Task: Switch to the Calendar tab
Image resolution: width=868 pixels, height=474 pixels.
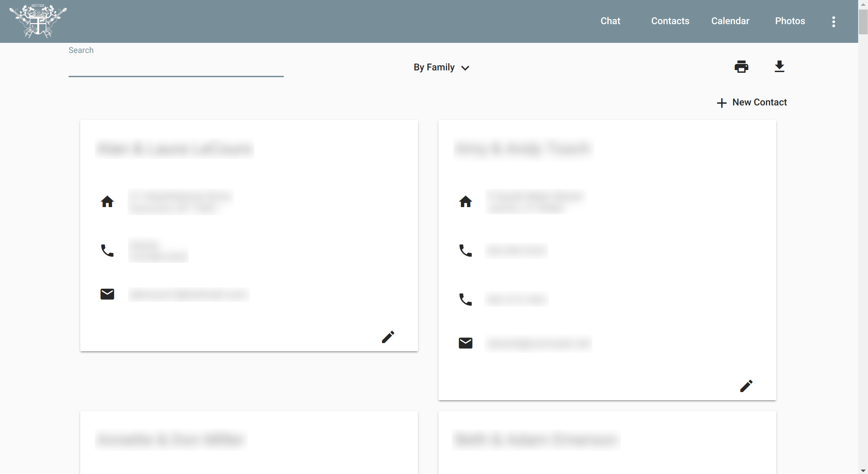Action: point(730,21)
